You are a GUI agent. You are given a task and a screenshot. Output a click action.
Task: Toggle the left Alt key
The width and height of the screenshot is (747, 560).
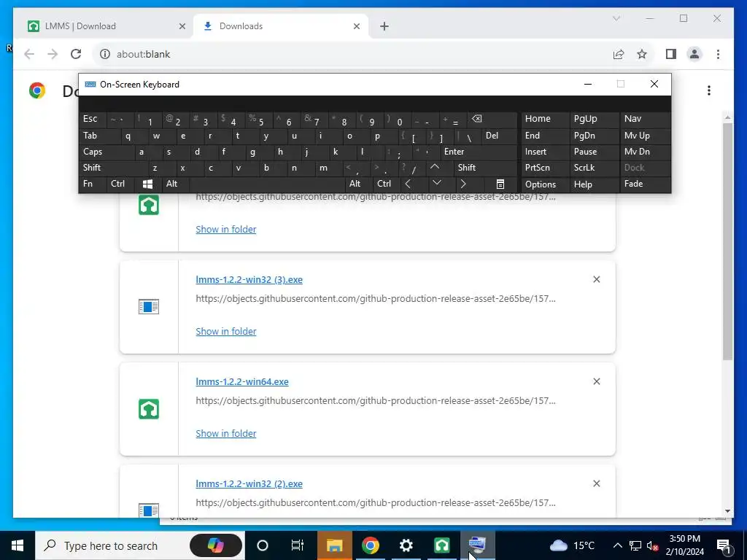pyautogui.click(x=176, y=184)
